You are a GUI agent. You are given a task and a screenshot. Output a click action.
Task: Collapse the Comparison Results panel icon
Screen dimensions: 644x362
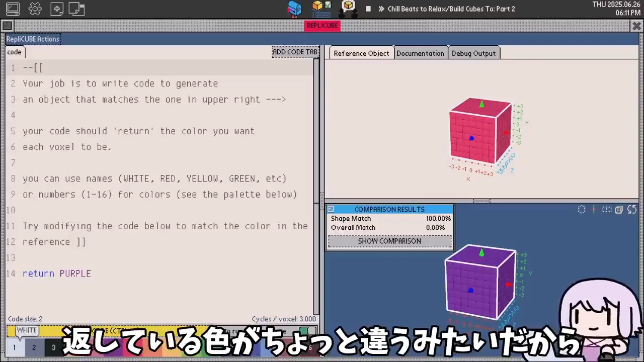(x=331, y=209)
